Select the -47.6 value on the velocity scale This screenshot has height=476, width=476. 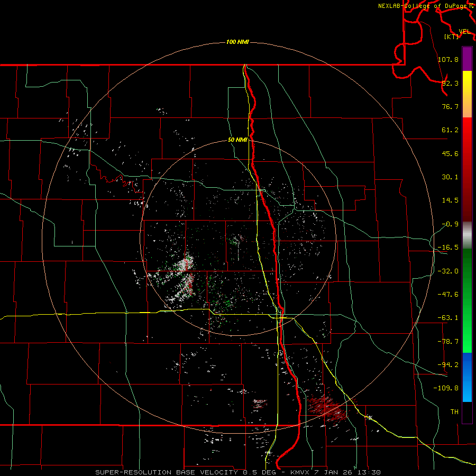(x=448, y=295)
